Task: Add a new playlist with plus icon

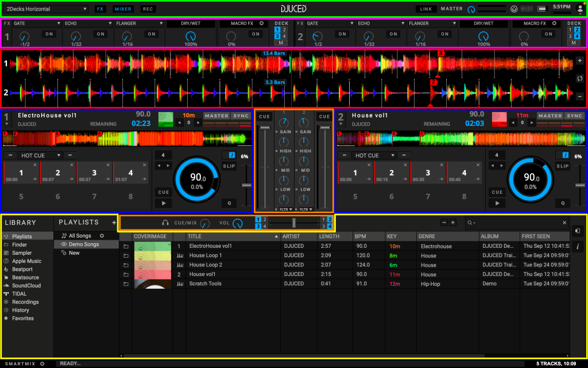Action: [114, 223]
